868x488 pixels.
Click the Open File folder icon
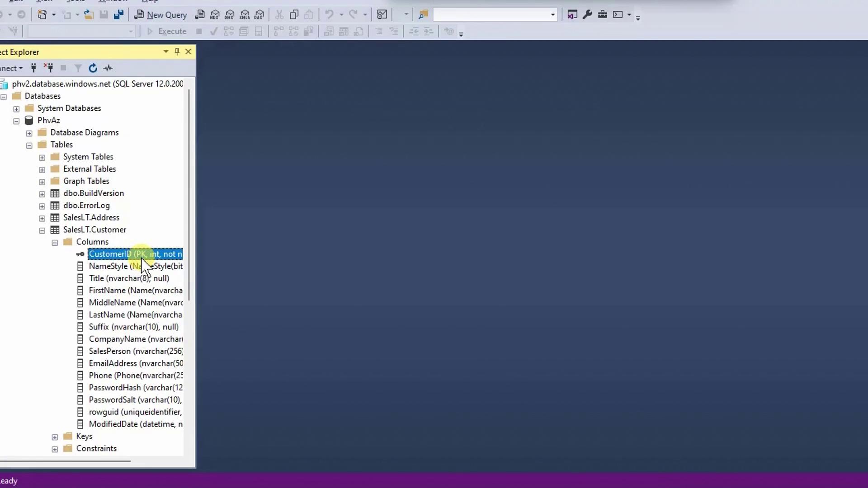tap(89, 15)
